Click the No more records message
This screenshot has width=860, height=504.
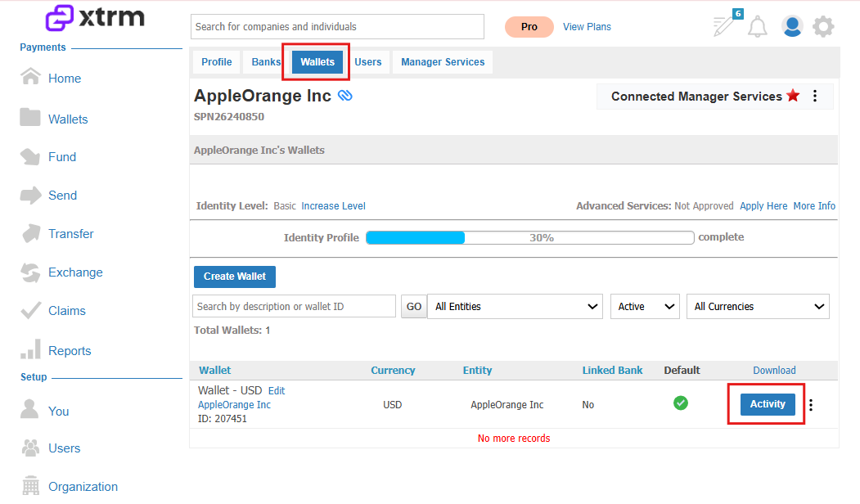click(514, 439)
